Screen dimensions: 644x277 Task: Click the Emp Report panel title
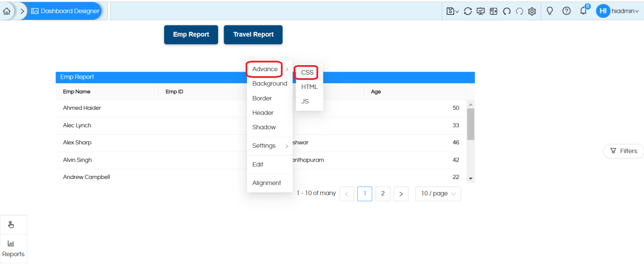pyautogui.click(x=77, y=77)
